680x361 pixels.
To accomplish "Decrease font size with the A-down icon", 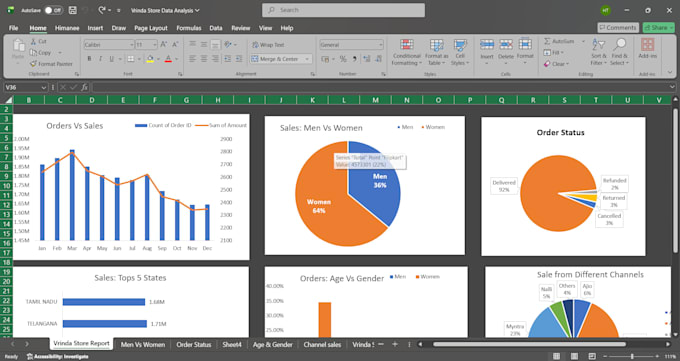I will [x=175, y=45].
